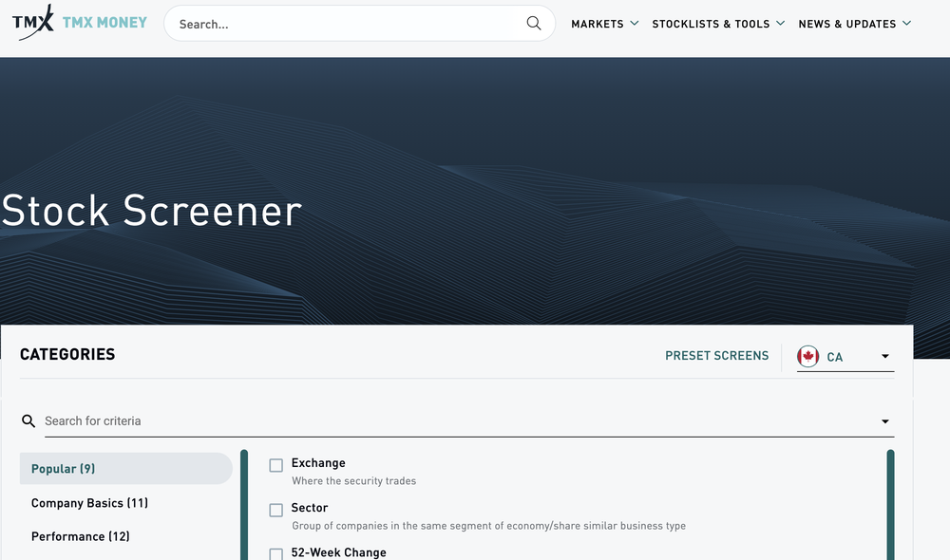This screenshot has width=950, height=560.
Task: Open the News & Updates menu
Action: pos(855,24)
